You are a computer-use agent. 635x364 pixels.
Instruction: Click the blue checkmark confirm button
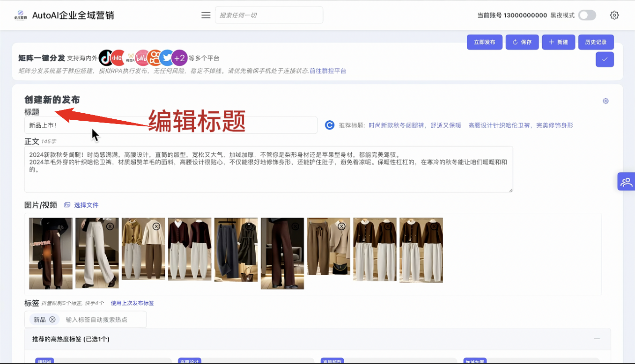[x=605, y=59]
